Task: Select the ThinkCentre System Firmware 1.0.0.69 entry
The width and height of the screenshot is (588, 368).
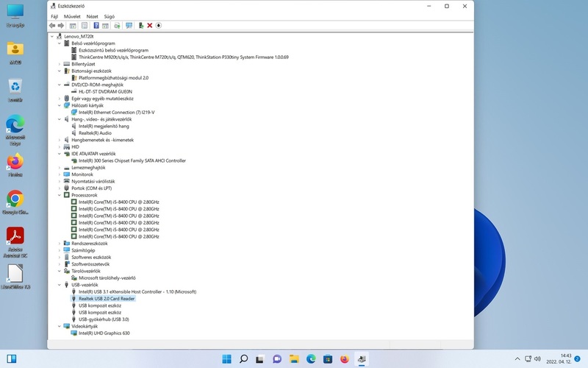Action: click(183, 57)
